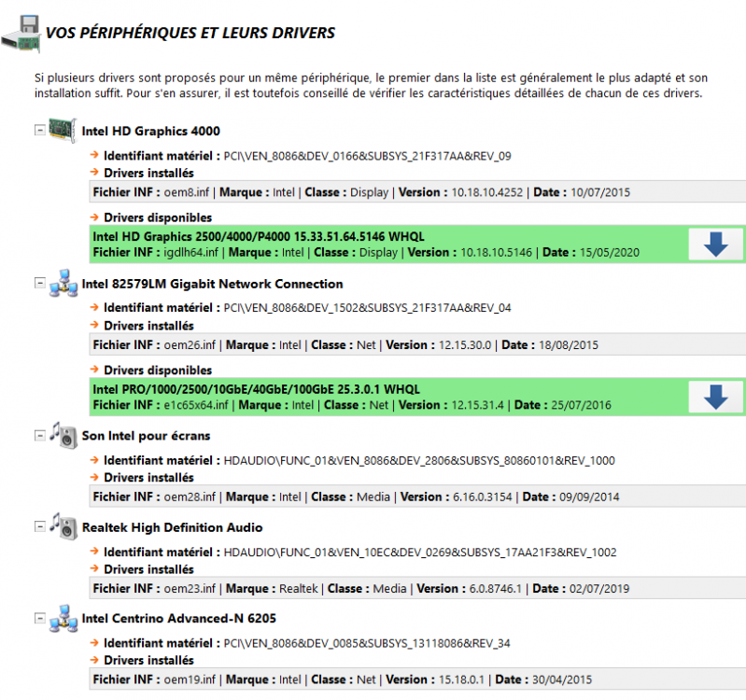
Task: Click the network icon beside Intel Centrino Advanced-N 6205
Action: (63, 618)
